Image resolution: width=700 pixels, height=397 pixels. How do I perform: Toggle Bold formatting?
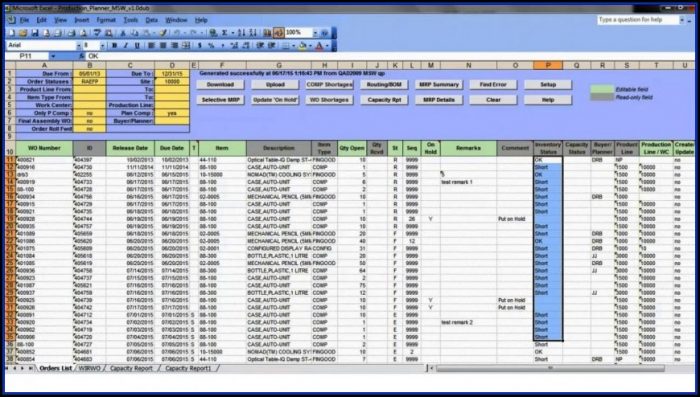coord(115,45)
